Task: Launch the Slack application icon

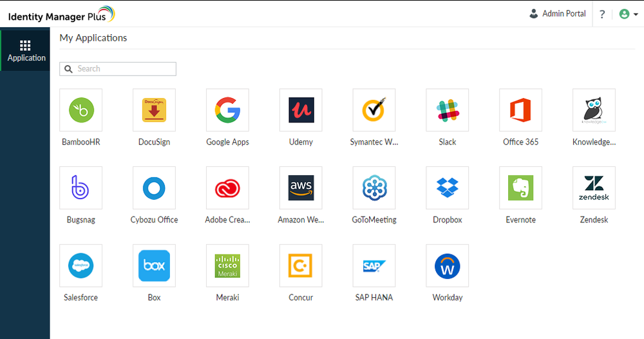Action: [x=448, y=110]
